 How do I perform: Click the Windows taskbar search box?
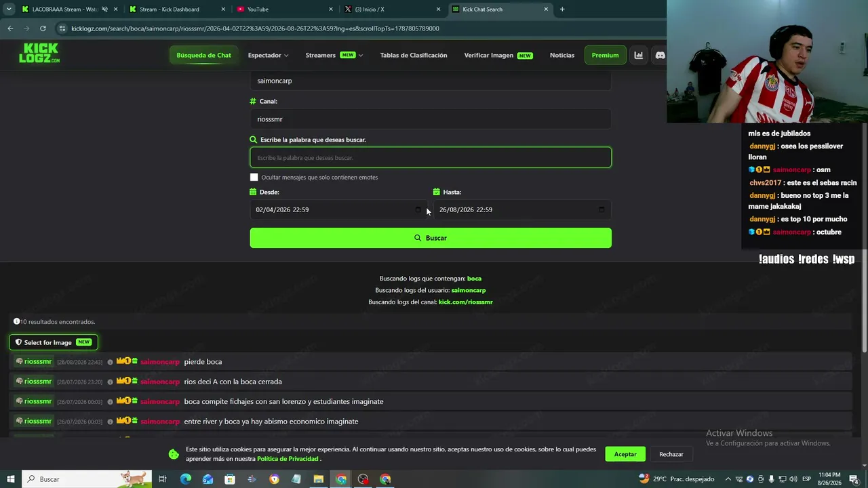coord(87,479)
